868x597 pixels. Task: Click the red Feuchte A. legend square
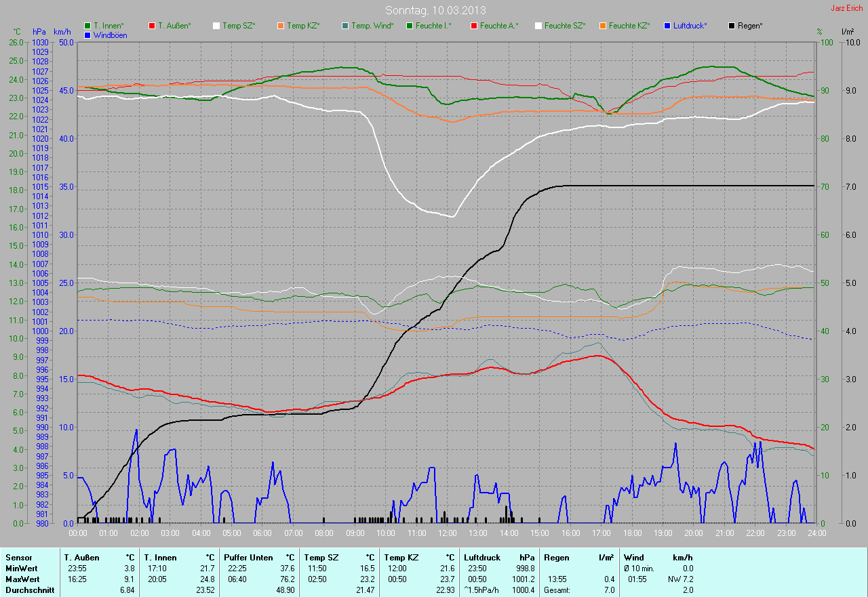[x=474, y=26]
